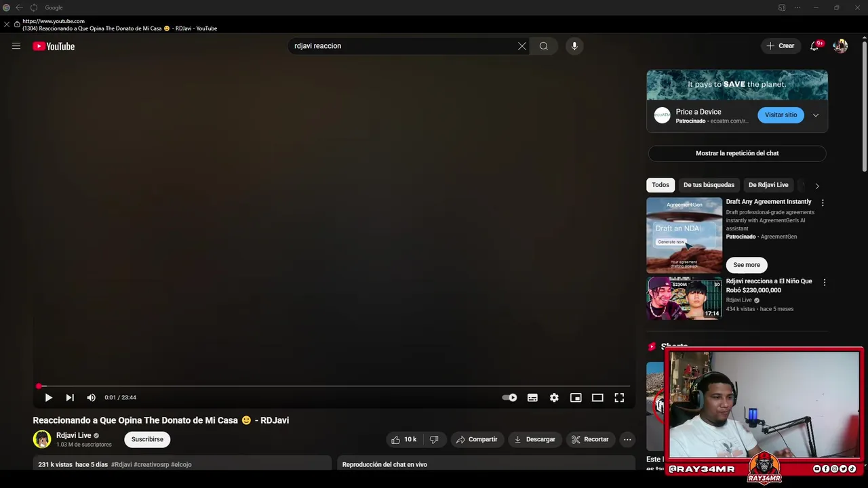Open 'It pays to SAVE the planet' banner
868x488 pixels.
(737, 85)
